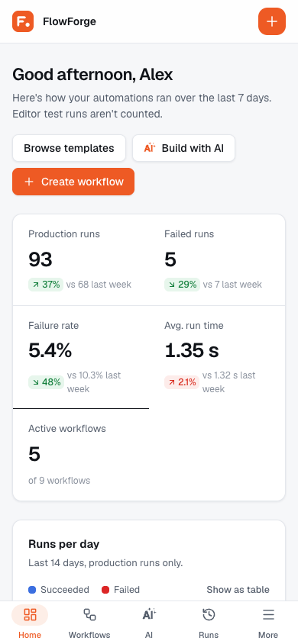Click the 2.1% avg run time badge

(x=182, y=382)
